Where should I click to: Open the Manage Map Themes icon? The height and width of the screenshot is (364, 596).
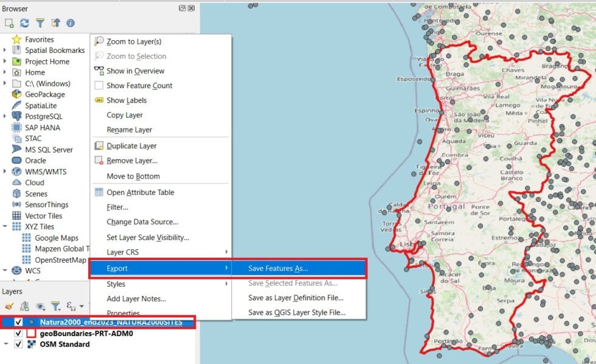[41, 306]
